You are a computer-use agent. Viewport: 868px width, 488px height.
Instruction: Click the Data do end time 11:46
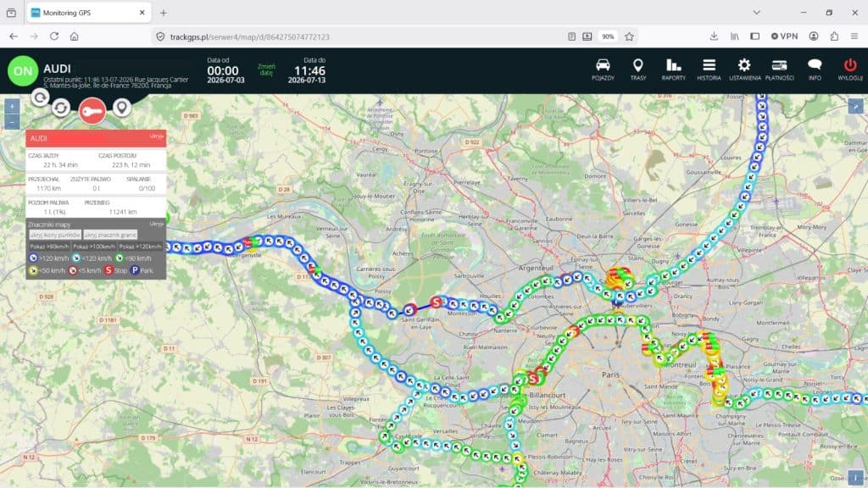tap(309, 71)
